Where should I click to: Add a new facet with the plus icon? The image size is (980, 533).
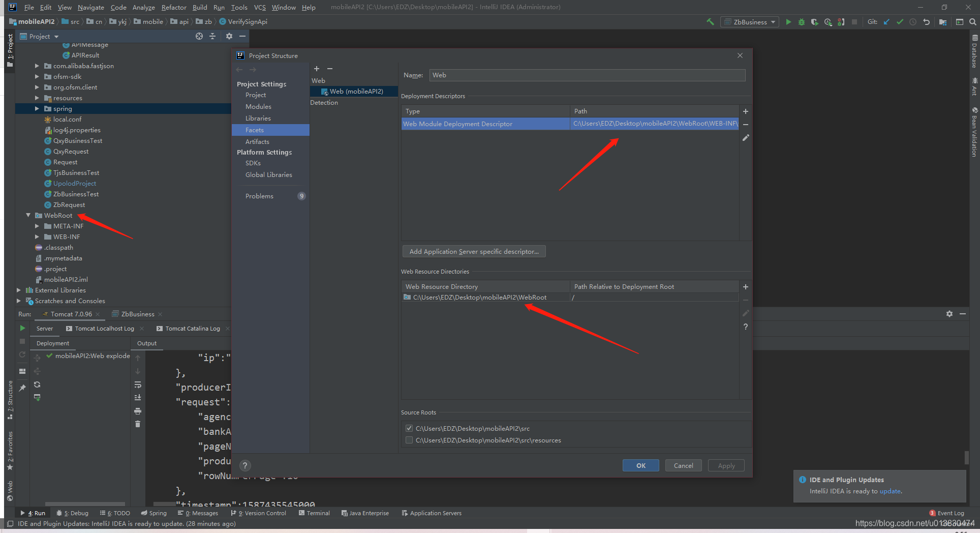pos(317,69)
